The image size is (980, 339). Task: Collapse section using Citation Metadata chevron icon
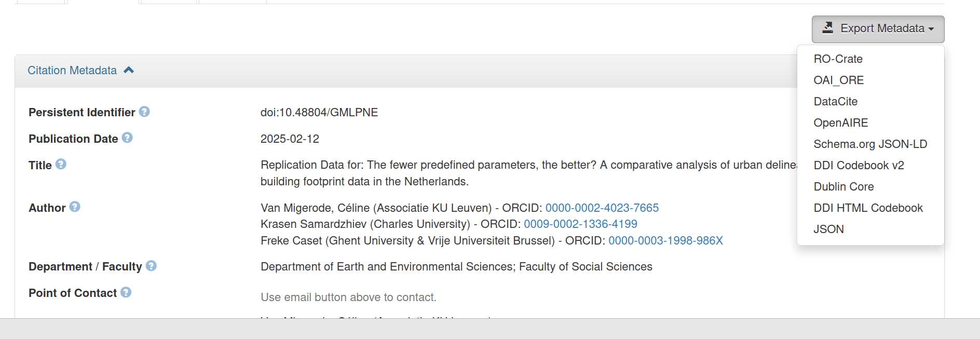point(129,70)
